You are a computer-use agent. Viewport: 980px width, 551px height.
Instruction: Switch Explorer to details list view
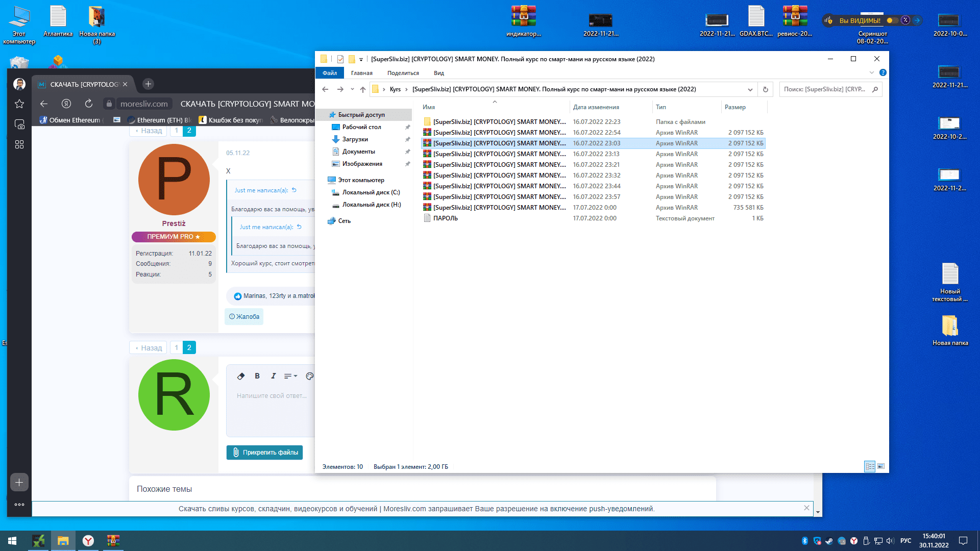(870, 466)
